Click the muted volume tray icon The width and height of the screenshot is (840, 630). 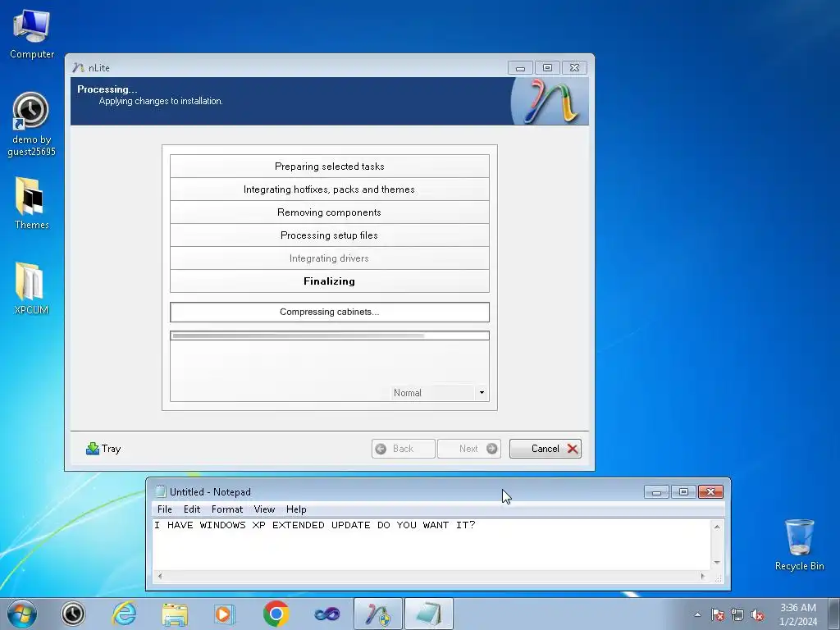pos(757,614)
